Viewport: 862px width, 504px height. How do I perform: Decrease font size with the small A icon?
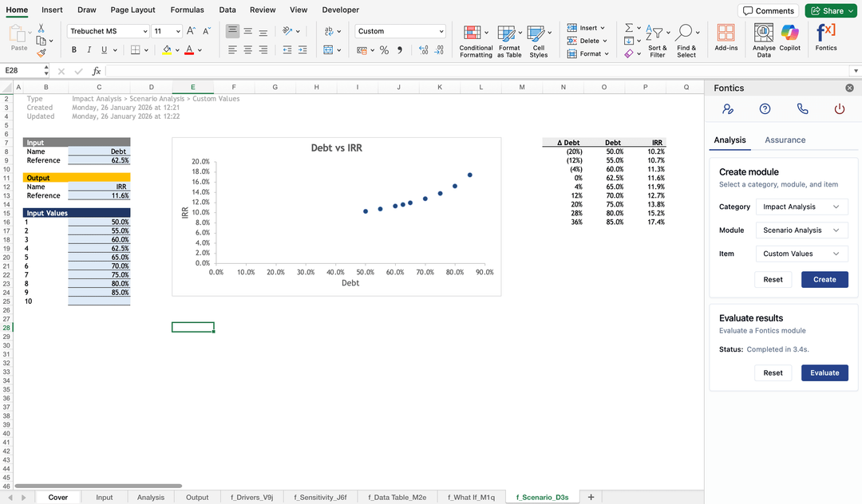(207, 31)
